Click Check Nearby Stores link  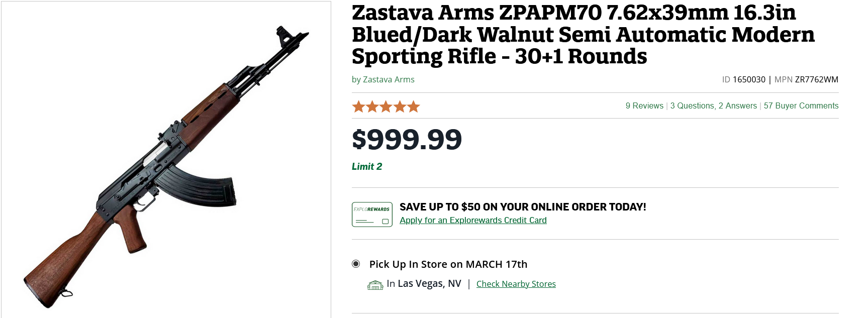[516, 284]
